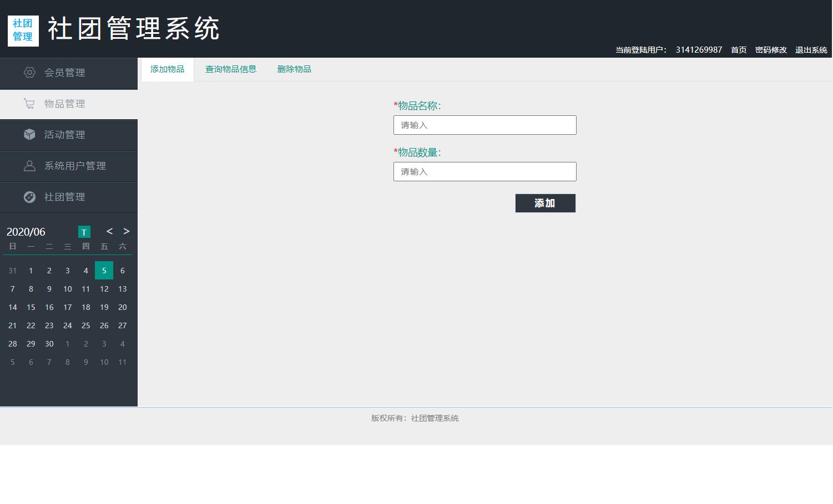The height and width of the screenshot is (504, 833).
Task: Open the 会员管理 sidebar section
Action: [64, 73]
